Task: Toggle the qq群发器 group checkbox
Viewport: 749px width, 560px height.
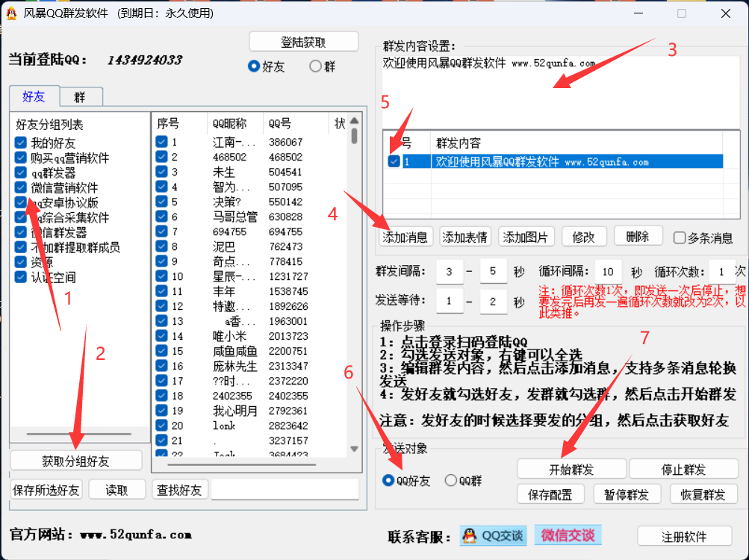Action: [21, 172]
